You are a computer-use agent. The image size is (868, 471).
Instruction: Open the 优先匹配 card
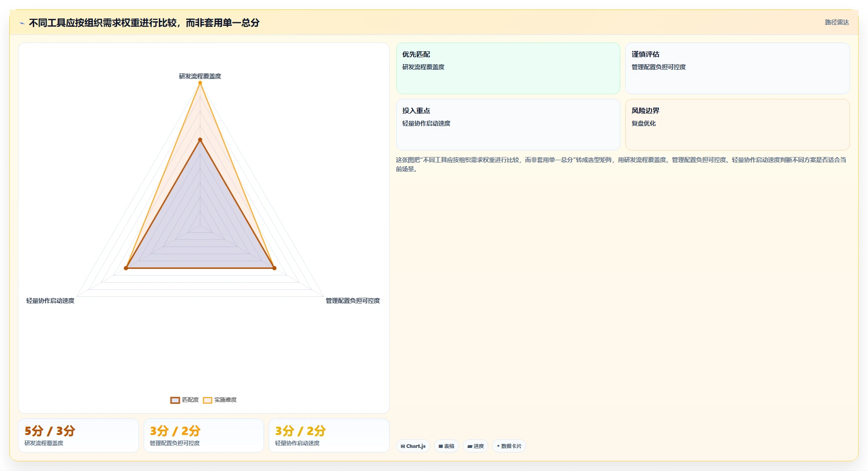(x=508, y=68)
